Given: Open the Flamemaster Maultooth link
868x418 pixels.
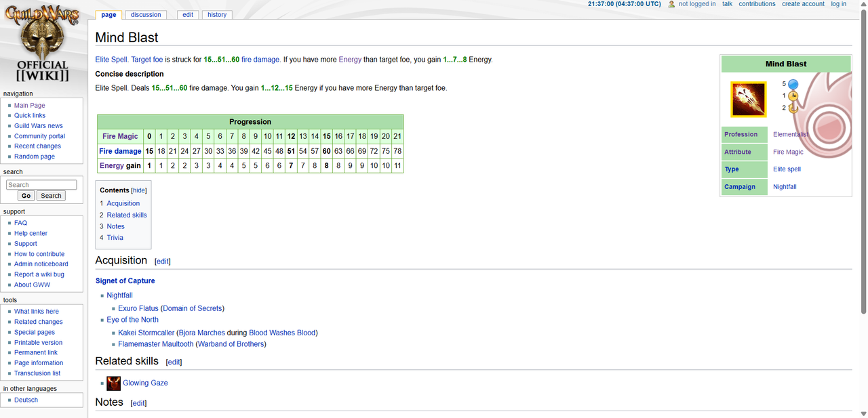Looking at the screenshot, I should pos(156,344).
